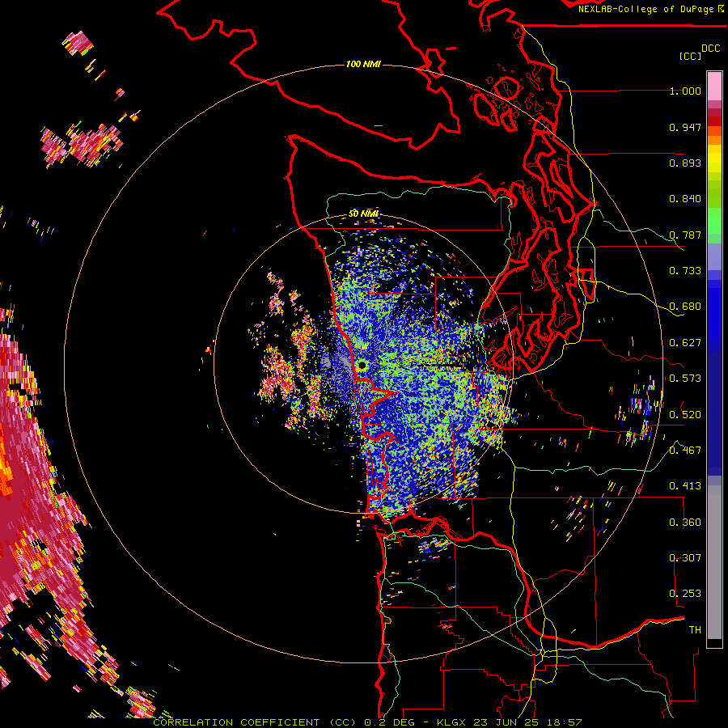This screenshot has height=728, width=728.
Task: Click the 0.787 value on the color scale
Action: pos(685,235)
